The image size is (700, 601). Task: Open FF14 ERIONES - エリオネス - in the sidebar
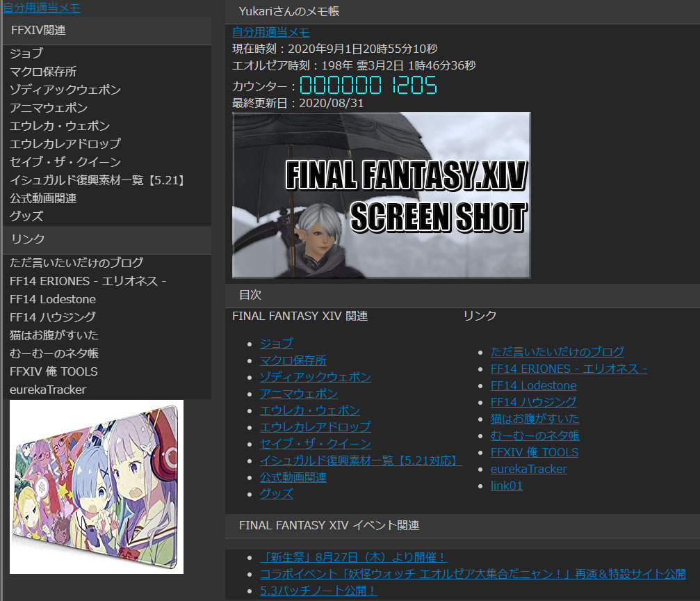(88, 281)
